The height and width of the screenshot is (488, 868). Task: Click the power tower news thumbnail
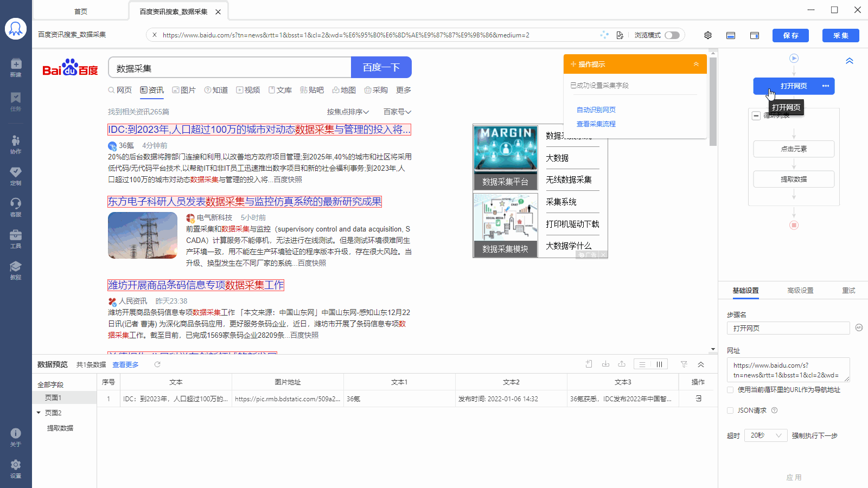(x=143, y=235)
